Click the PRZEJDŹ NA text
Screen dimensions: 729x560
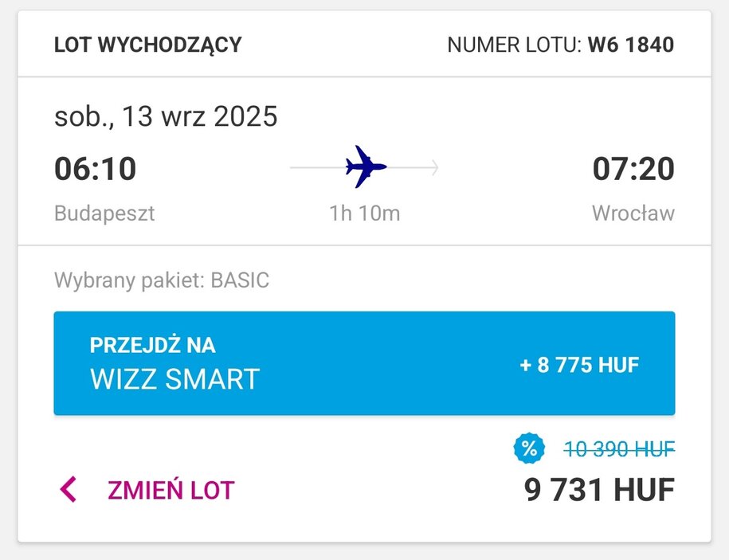pos(152,345)
